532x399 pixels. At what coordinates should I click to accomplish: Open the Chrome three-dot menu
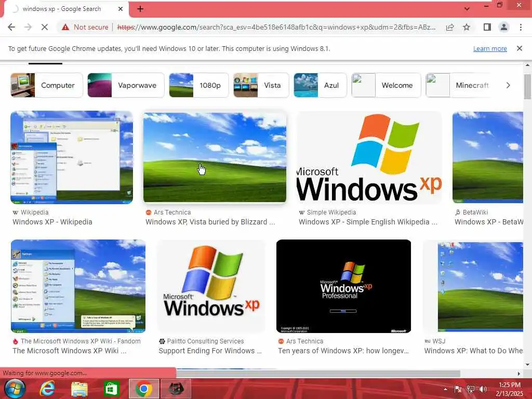(521, 27)
